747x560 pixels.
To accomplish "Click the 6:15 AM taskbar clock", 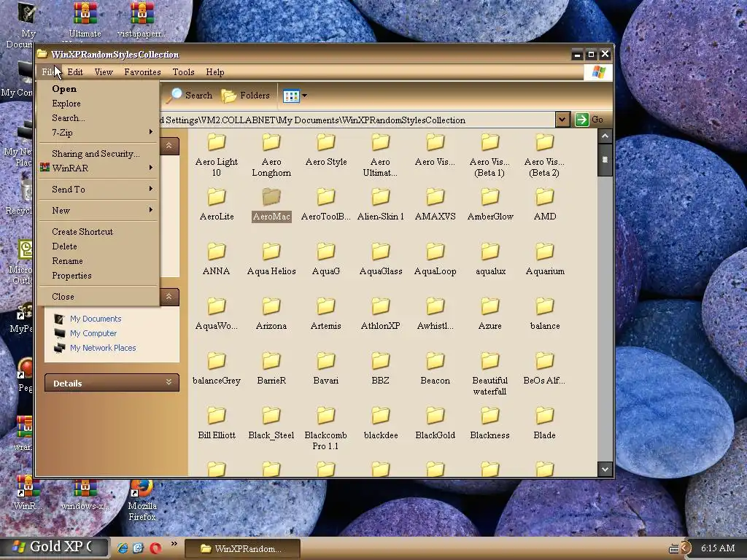I will point(718,548).
